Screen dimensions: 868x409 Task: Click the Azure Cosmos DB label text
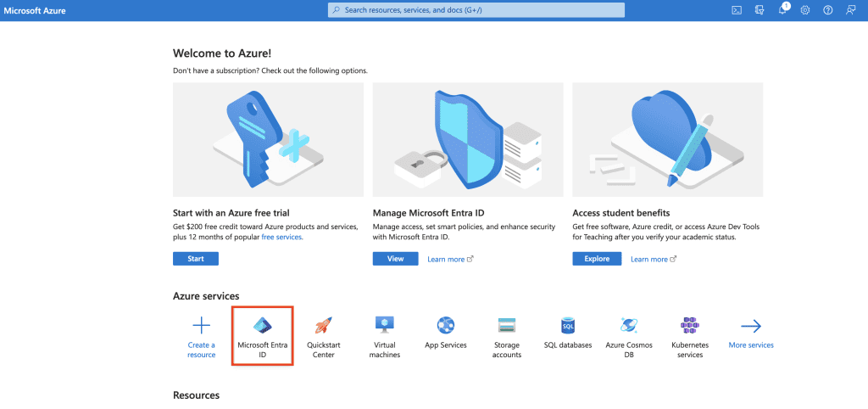(x=629, y=350)
